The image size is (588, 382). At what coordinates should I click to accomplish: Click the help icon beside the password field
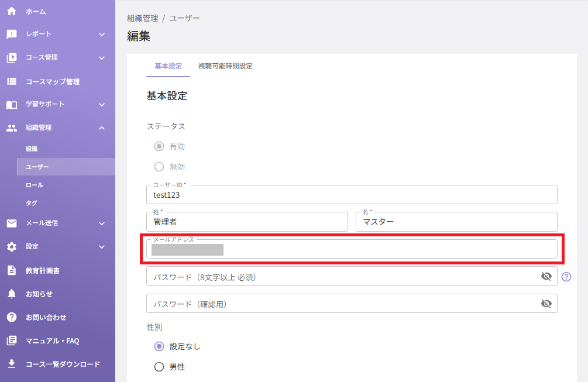coord(566,277)
